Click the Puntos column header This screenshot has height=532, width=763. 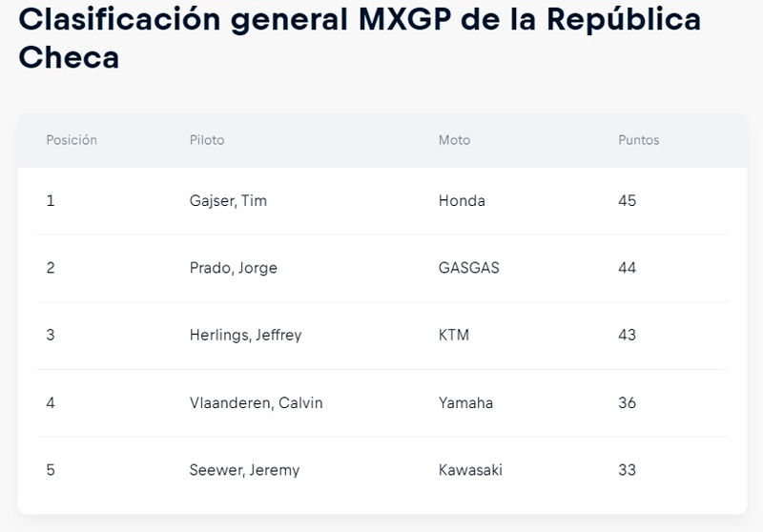coord(638,140)
